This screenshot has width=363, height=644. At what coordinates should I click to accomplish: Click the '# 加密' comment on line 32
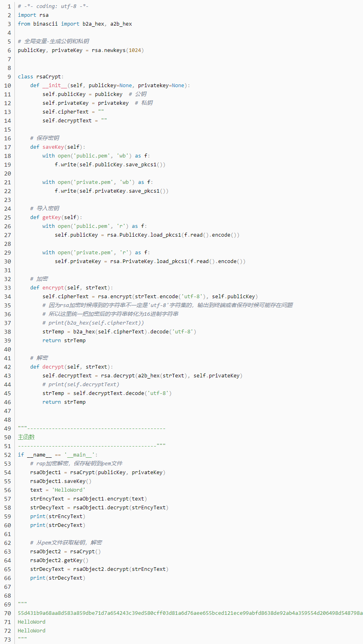click(x=39, y=279)
